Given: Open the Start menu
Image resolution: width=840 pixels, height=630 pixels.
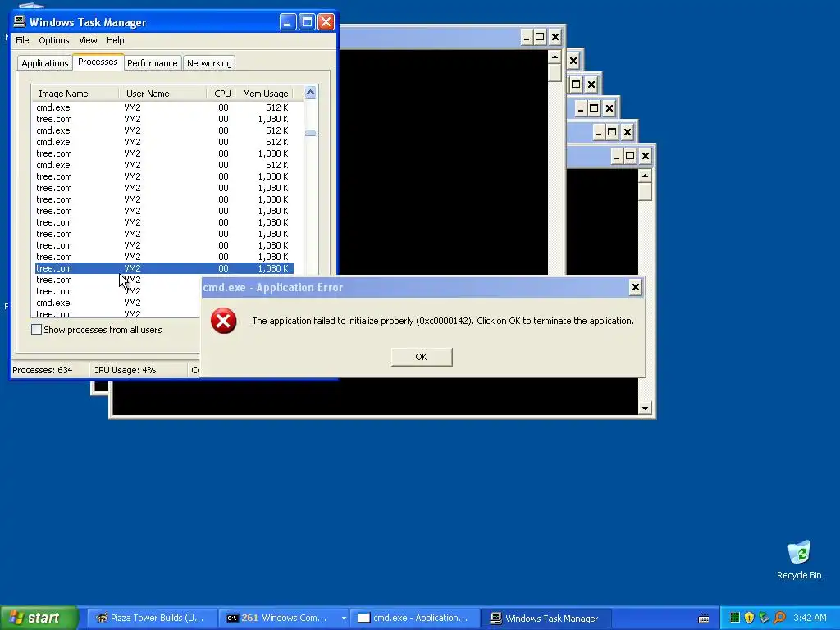Looking at the screenshot, I should 39,618.
